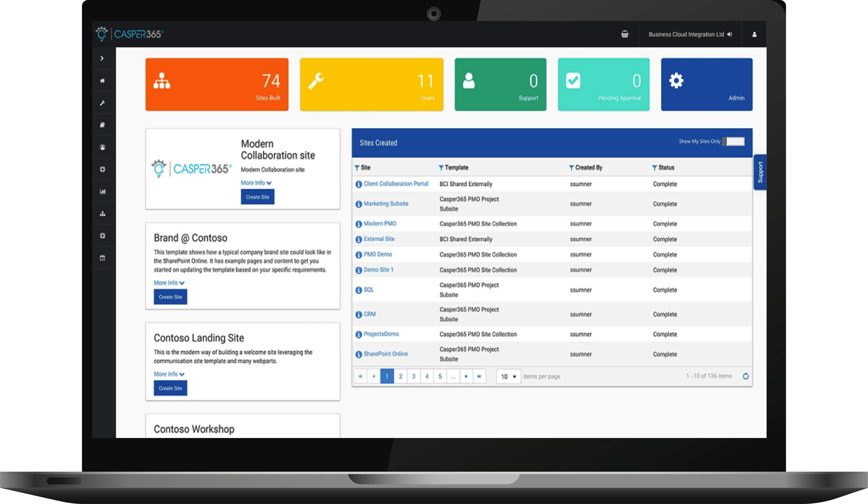
Task: Click info icon beside Marketing Subsite
Action: (358, 204)
